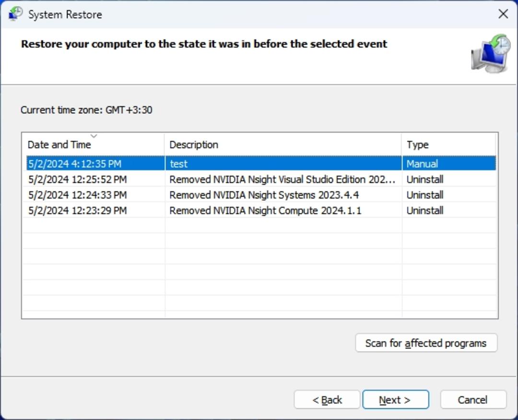Cancel the System Restore wizard
The width and height of the screenshot is (518, 420).
(473, 399)
